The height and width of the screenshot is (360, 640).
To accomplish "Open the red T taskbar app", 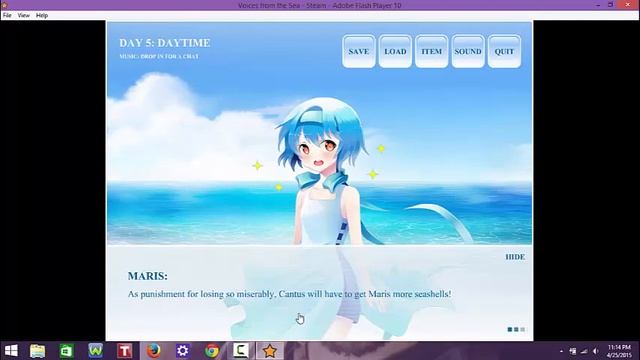I will click(x=124, y=351).
